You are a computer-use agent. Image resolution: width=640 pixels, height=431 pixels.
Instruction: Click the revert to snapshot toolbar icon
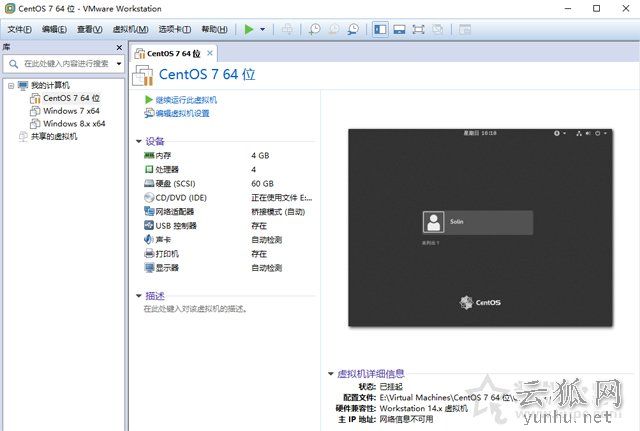tap(334, 29)
